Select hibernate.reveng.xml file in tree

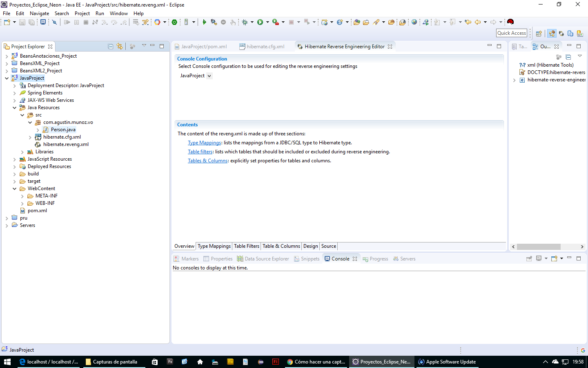66,144
